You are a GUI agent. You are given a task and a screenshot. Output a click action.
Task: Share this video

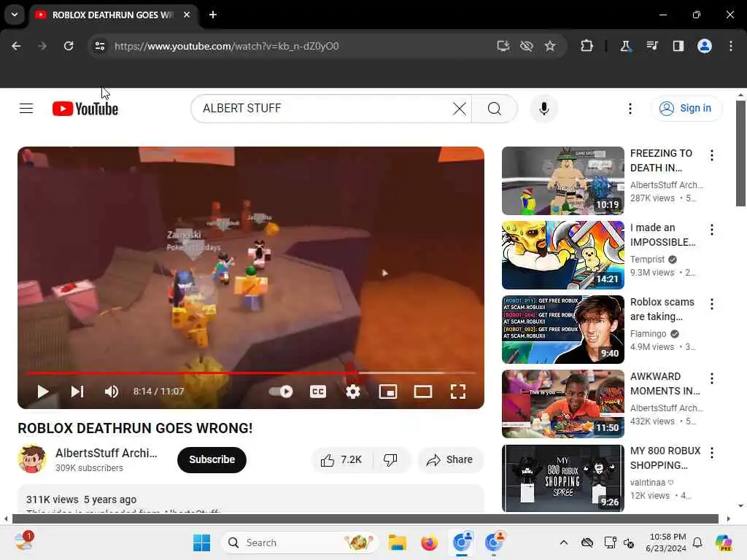(450, 459)
